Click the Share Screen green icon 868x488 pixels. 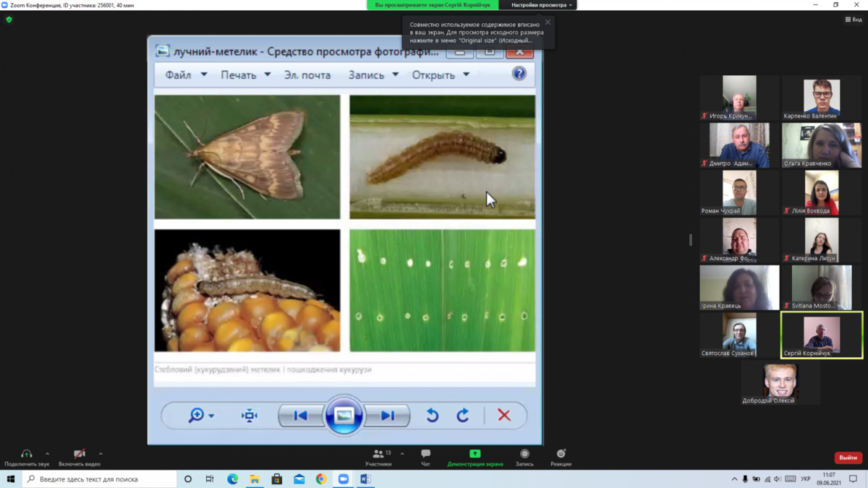click(475, 455)
